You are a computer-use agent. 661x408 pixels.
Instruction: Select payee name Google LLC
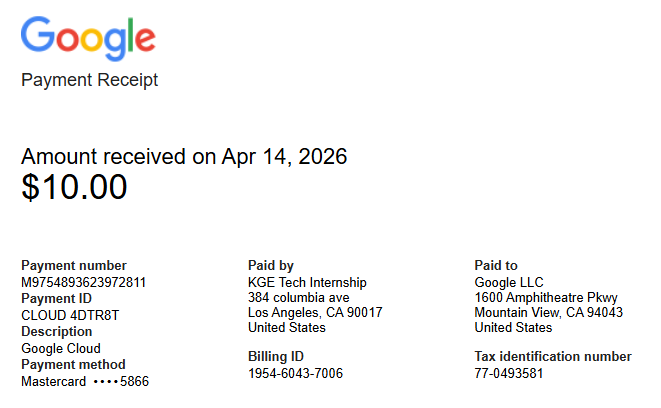[x=509, y=282]
